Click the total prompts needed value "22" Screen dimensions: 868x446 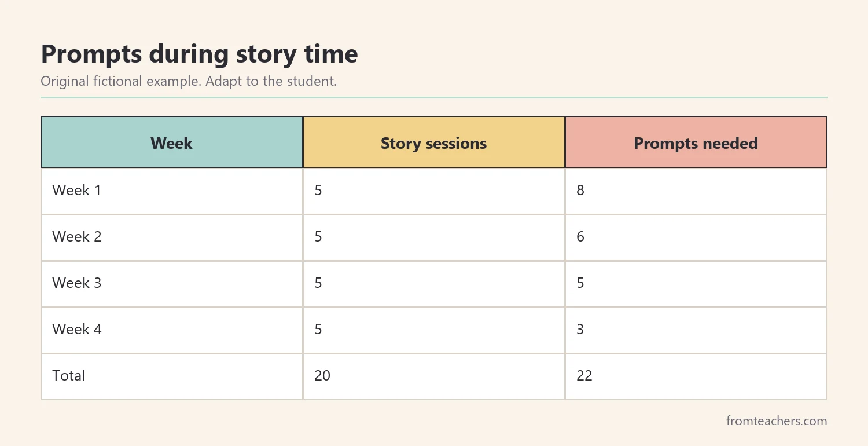(584, 376)
